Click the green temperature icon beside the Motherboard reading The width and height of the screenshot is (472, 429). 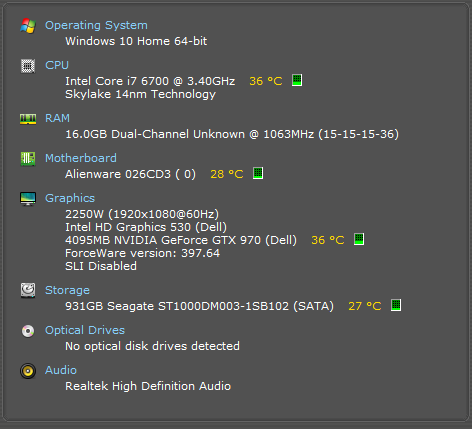click(258, 173)
